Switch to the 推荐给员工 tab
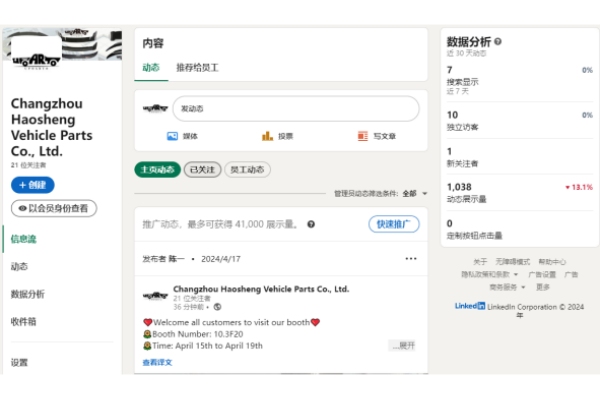 pyautogui.click(x=197, y=68)
